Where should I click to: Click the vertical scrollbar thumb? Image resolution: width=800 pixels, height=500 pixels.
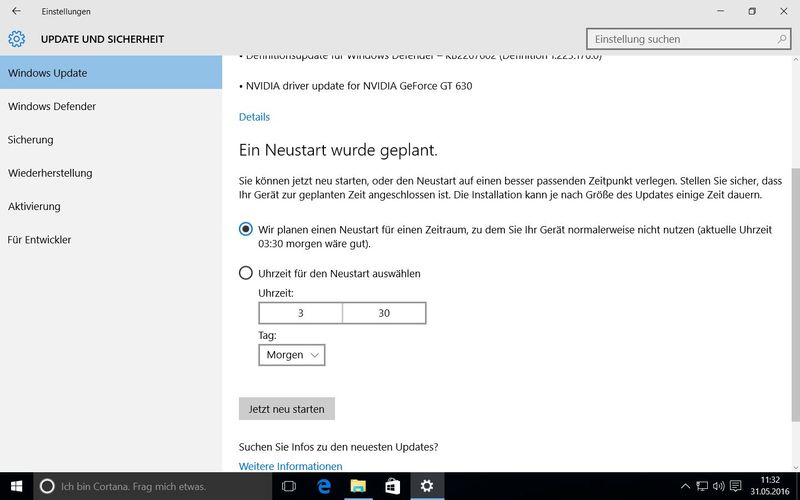[x=795, y=294]
